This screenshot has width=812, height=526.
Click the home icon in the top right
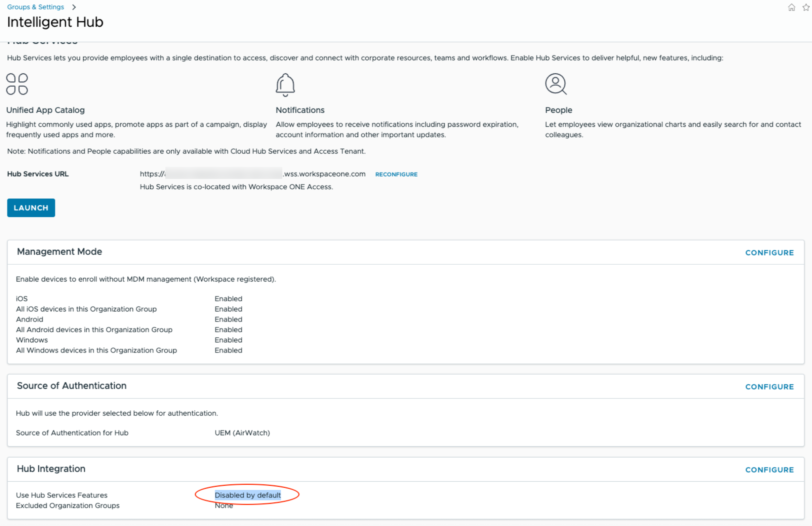791,7
